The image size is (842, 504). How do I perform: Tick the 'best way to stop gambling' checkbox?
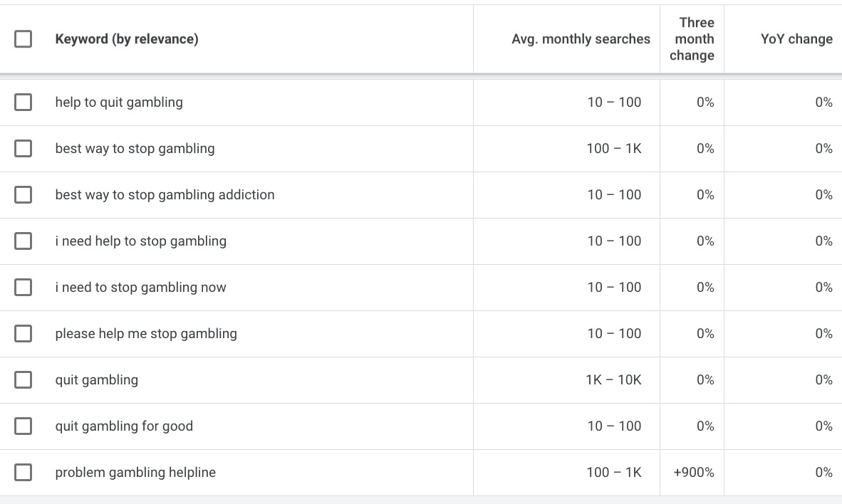point(24,149)
